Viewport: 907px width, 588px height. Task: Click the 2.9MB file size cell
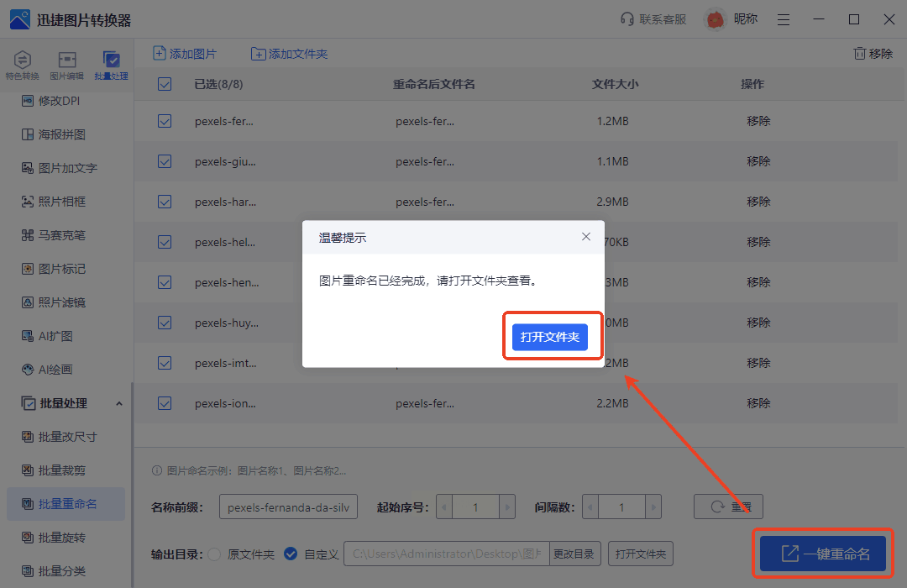pos(612,202)
